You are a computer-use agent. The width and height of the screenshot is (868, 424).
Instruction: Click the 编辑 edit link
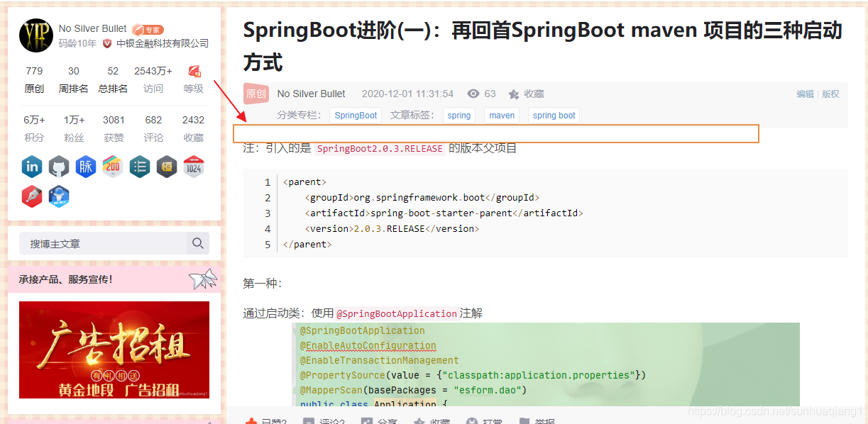click(805, 94)
